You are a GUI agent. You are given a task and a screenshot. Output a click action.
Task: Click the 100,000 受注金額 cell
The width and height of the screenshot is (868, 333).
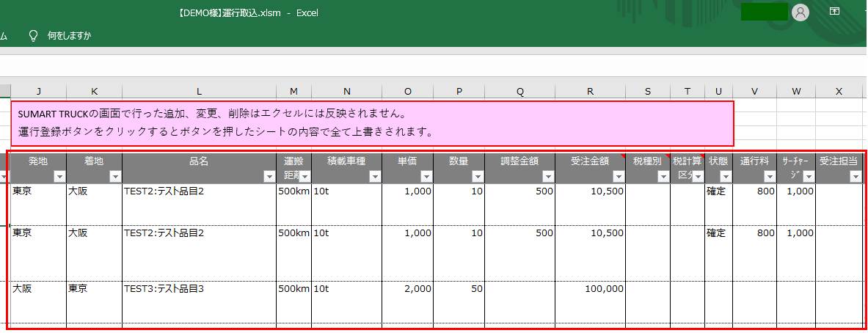click(x=590, y=289)
